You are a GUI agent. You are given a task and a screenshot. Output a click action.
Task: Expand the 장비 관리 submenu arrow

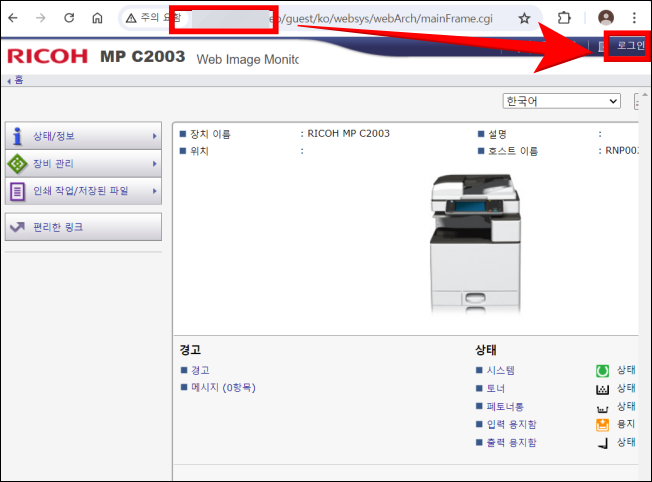(155, 164)
